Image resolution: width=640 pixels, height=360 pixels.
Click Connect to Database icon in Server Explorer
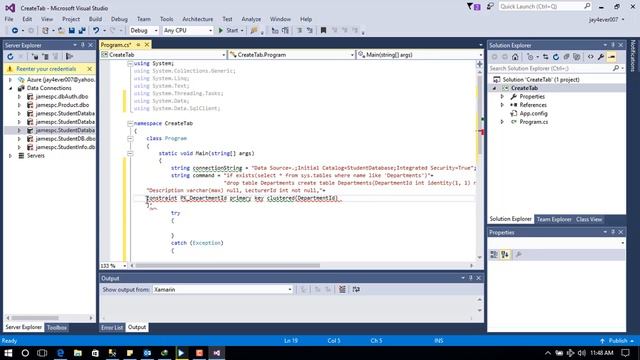pyautogui.click(x=35, y=57)
